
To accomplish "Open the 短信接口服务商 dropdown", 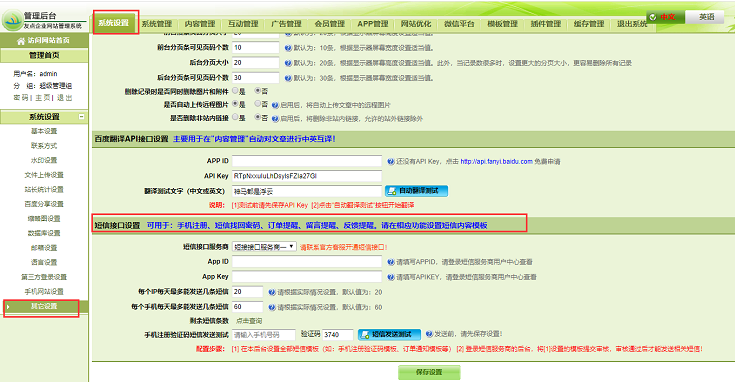I will [264, 247].
